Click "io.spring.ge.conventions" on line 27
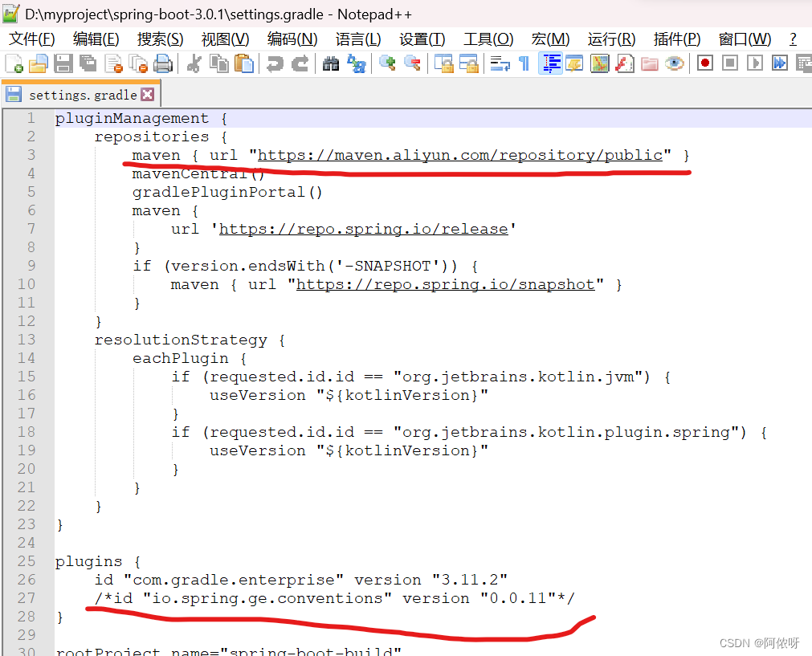This screenshot has width=812, height=656. [x=267, y=598]
